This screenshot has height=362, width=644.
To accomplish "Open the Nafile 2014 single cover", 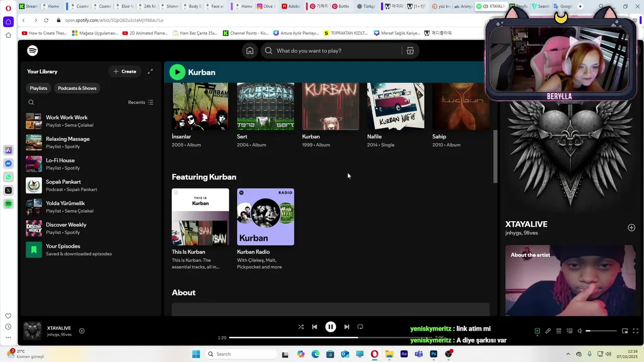I will [395, 106].
